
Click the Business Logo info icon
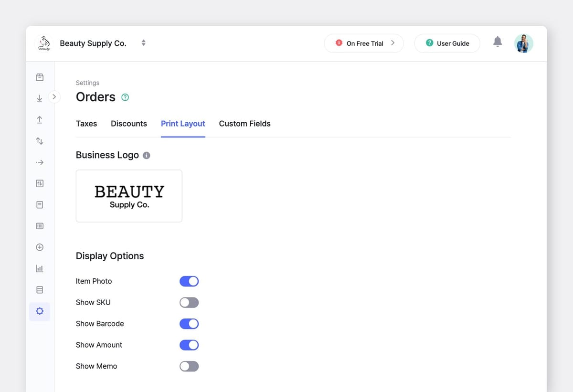147,155
